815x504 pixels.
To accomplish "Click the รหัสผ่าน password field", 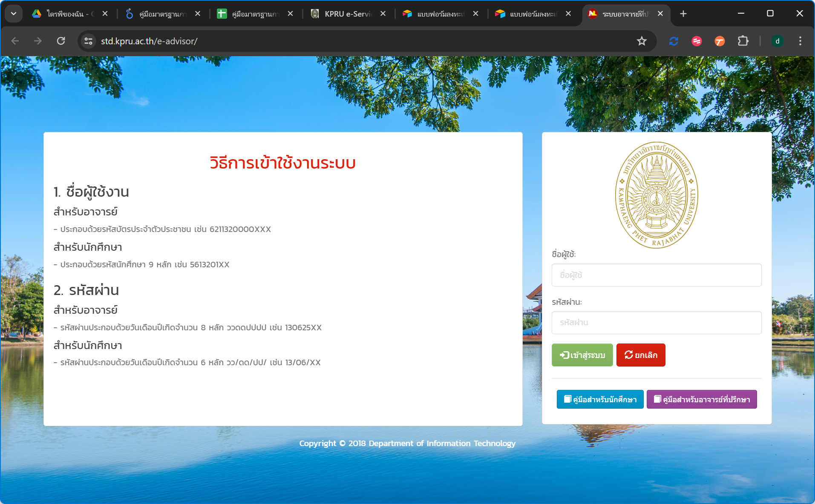I will point(656,322).
